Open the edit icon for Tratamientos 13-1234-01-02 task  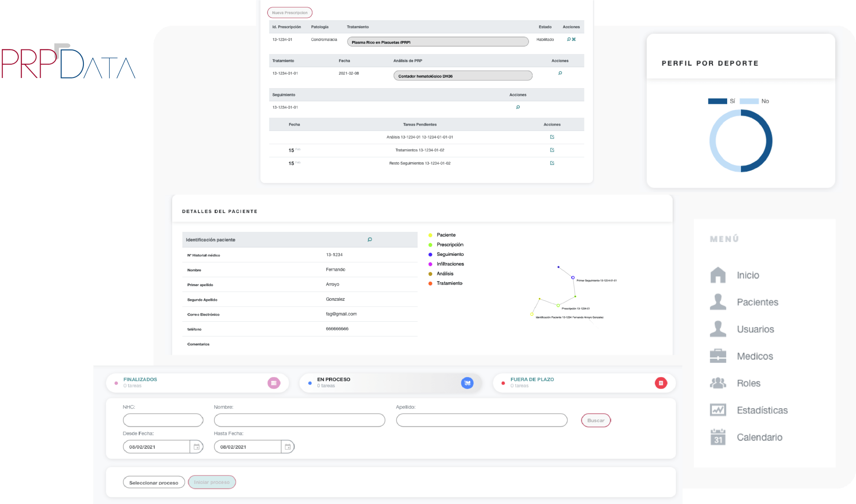point(552,150)
